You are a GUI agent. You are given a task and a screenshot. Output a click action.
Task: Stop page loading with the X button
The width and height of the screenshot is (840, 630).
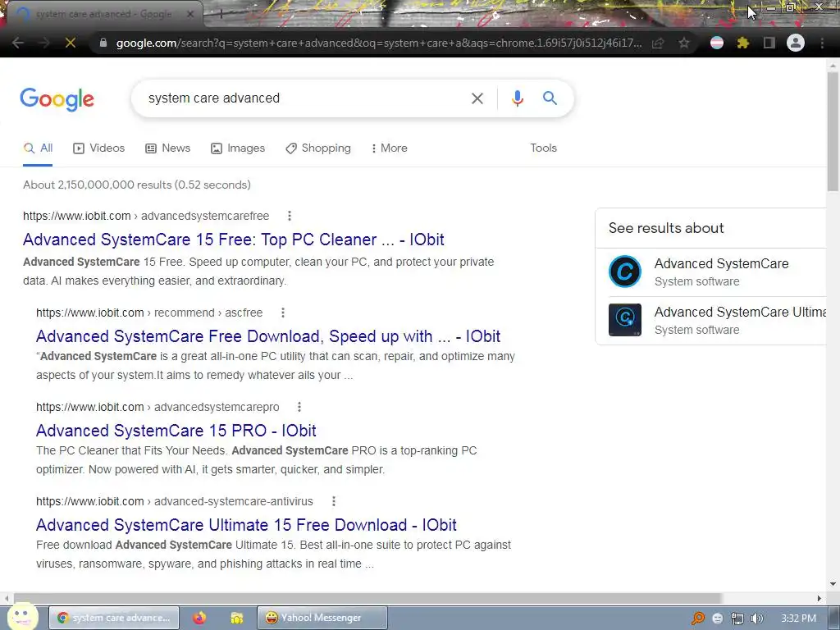pos(71,43)
